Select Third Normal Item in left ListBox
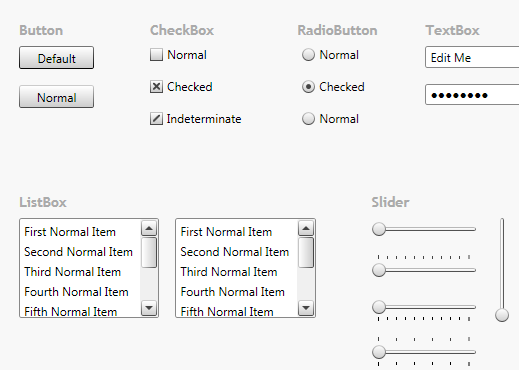This screenshot has width=519, height=370. [80, 272]
